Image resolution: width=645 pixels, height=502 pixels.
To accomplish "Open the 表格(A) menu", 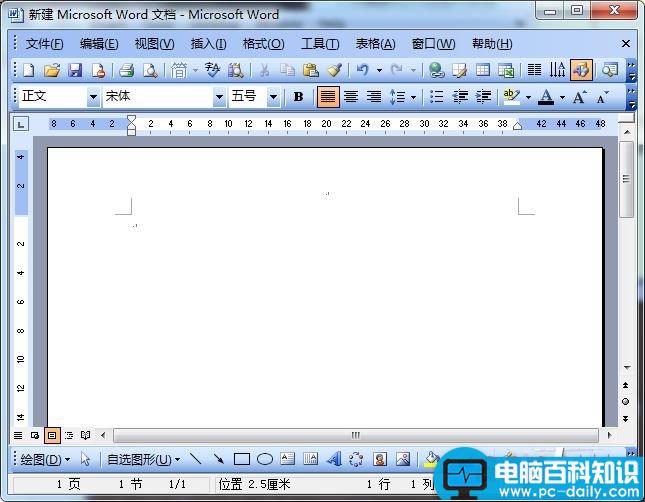I will 375,44.
